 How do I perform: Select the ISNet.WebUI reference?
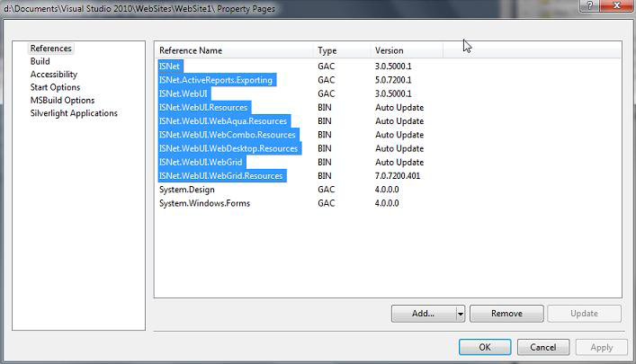click(184, 93)
